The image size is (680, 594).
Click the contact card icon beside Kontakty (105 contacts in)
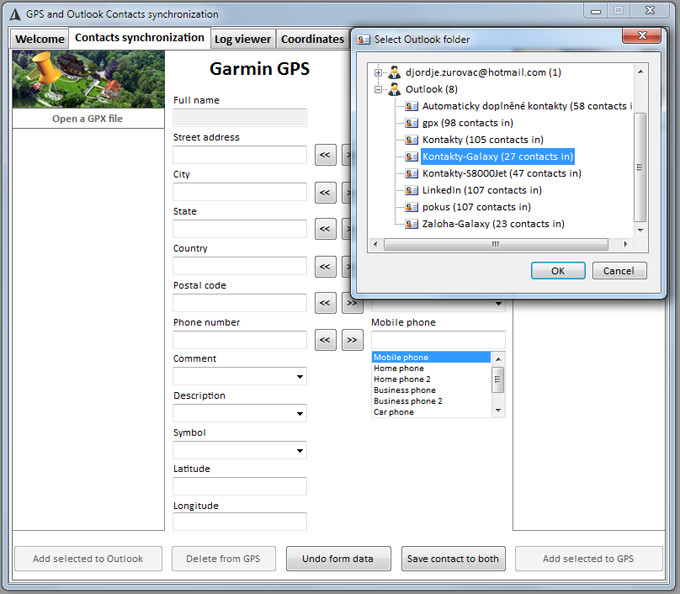(411, 140)
